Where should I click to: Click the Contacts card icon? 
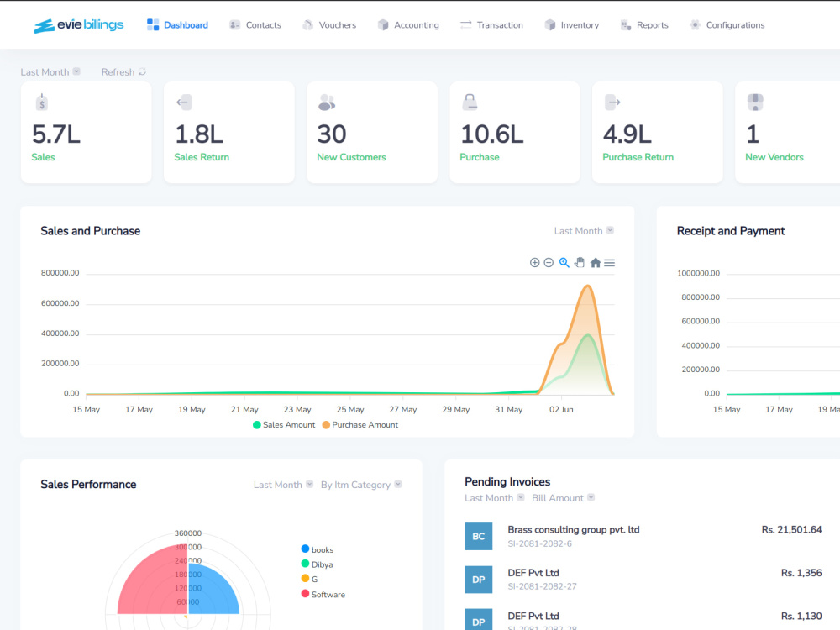click(234, 24)
